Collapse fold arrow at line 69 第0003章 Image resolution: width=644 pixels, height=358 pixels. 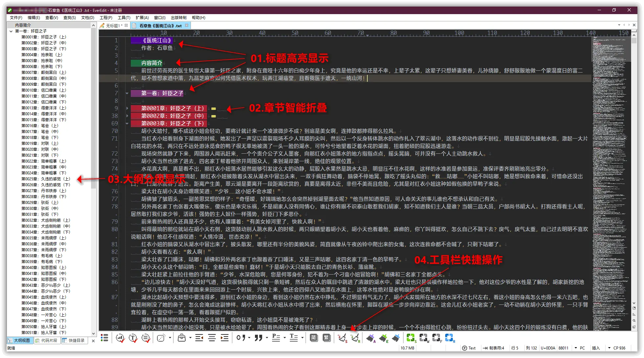point(127,123)
